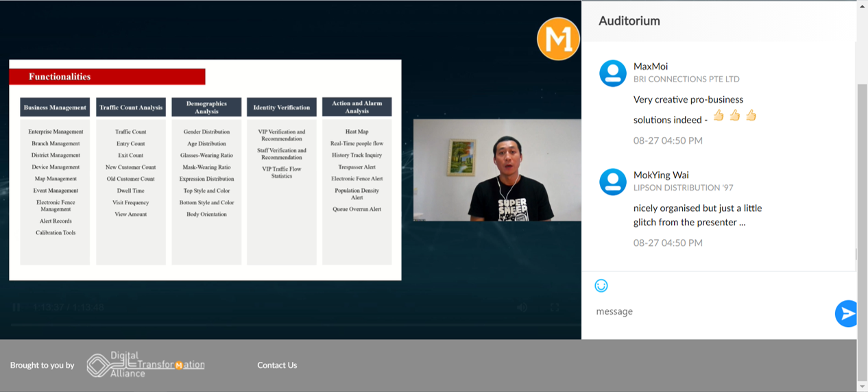Click the Functionalities slide title

click(60, 77)
